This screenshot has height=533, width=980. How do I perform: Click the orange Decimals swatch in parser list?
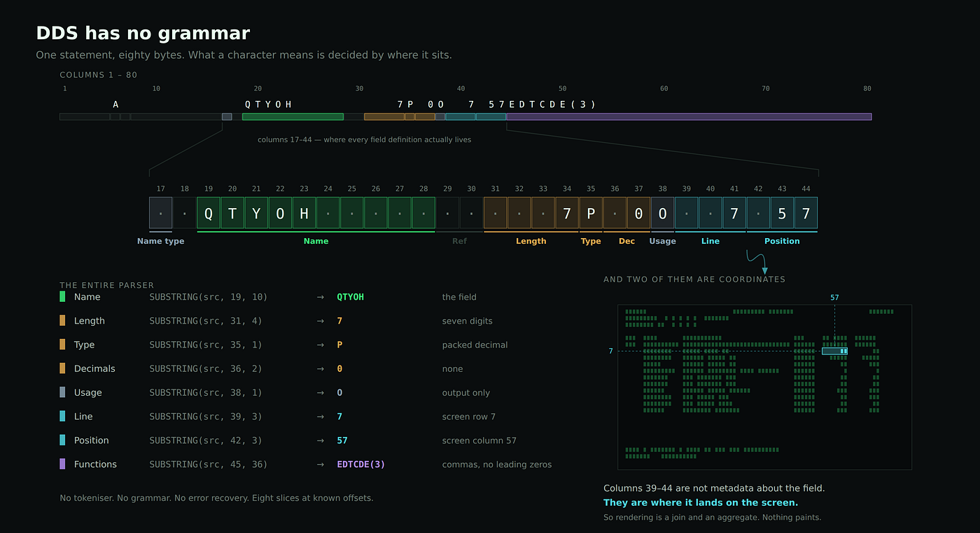coord(62,369)
